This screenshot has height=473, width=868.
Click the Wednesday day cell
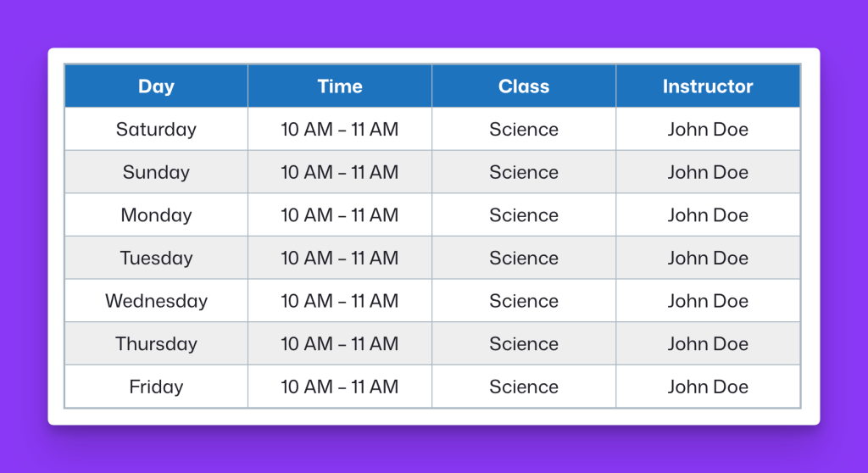click(x=156, y=300)
